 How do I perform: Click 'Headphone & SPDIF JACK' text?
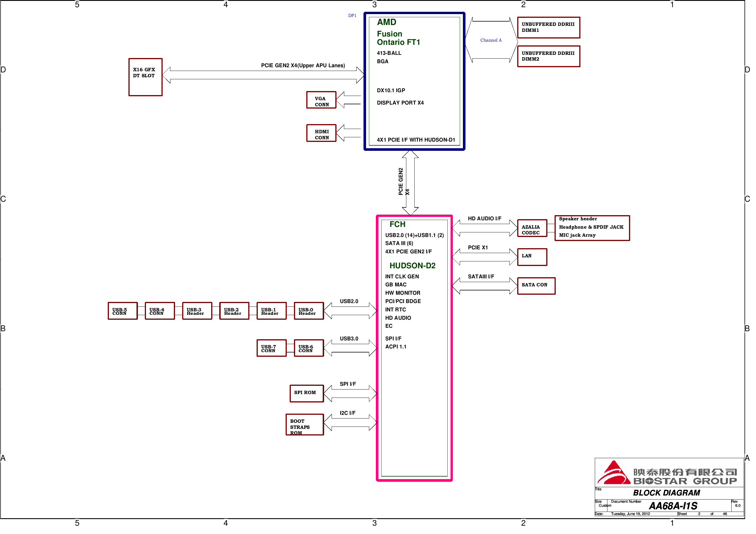coord(591,227)
